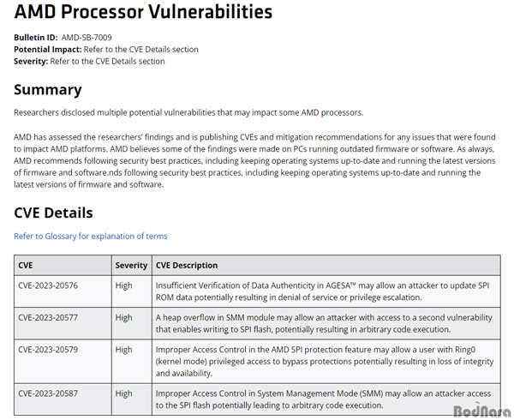
Task: Click the System Management Mode description text
Action: [323, 399]
